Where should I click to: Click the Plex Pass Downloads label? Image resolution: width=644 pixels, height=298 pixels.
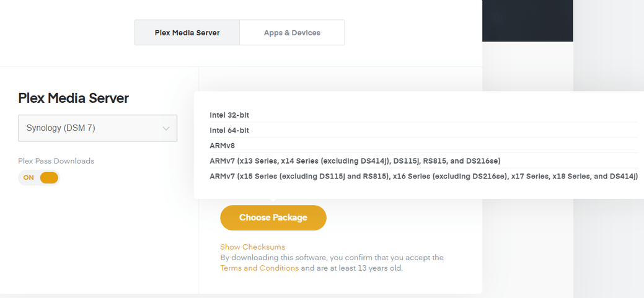click(x=56, y=161)
